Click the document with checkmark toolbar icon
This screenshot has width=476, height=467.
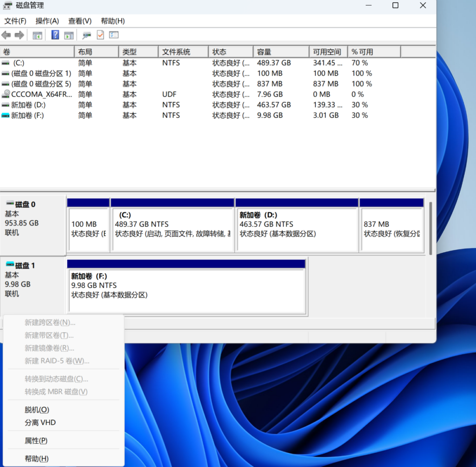click(100, 35)
